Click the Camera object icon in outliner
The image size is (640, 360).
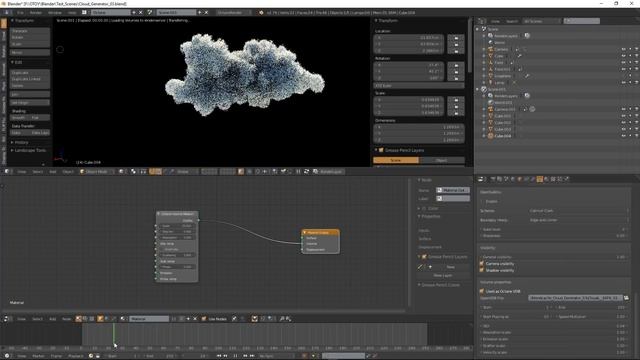tap(491, 49)
